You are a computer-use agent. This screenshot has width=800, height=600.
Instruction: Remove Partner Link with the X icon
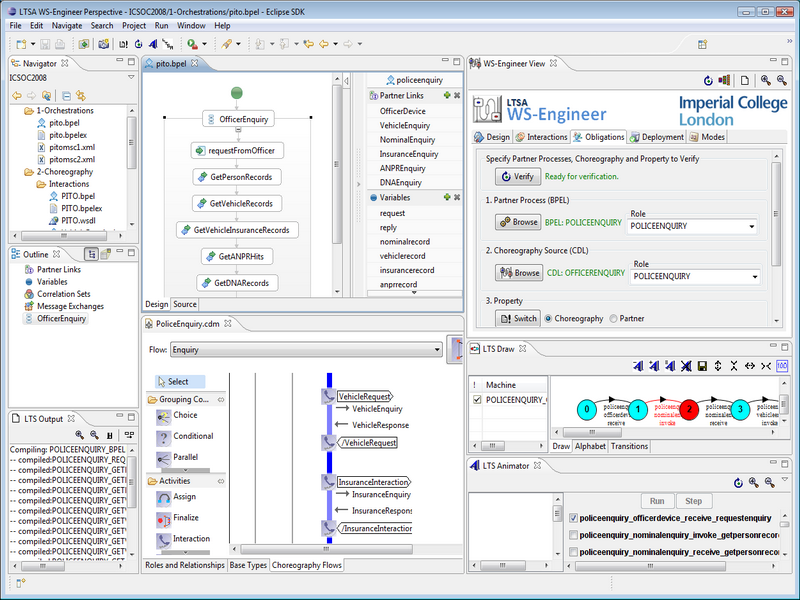click(457, 95)
